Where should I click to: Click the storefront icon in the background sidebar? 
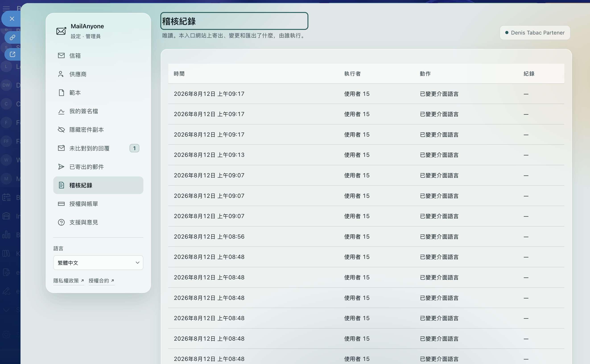[6, 216]
